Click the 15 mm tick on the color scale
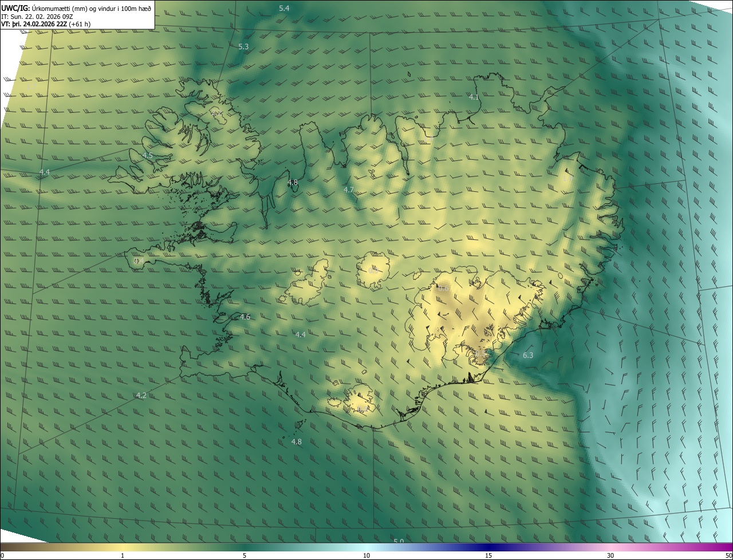 [488, 555]
